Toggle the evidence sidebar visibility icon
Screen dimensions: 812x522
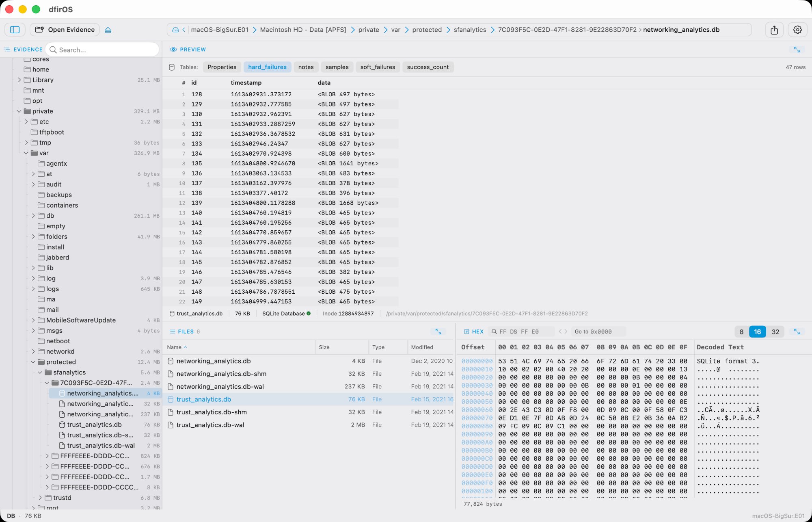click(15, 29)
